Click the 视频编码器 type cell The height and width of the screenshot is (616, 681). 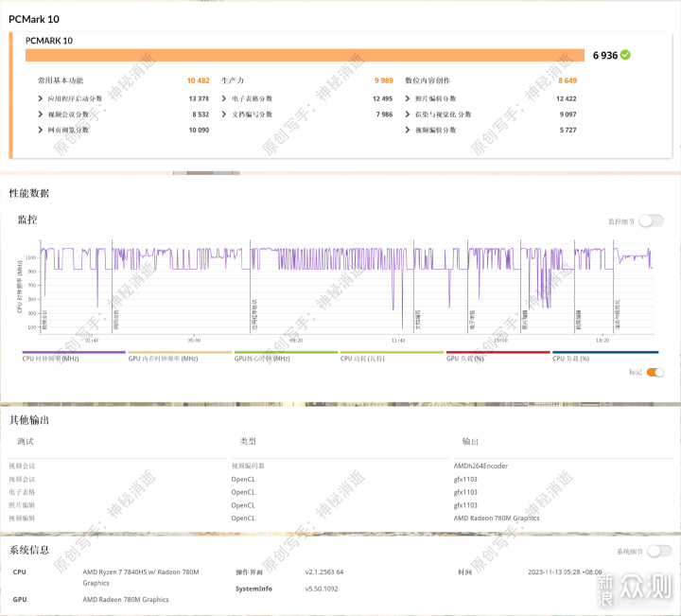coord(248,466)
